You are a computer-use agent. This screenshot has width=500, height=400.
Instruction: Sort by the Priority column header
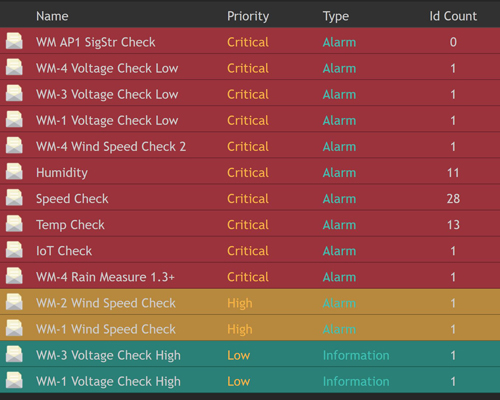click(x=248, y=16)
